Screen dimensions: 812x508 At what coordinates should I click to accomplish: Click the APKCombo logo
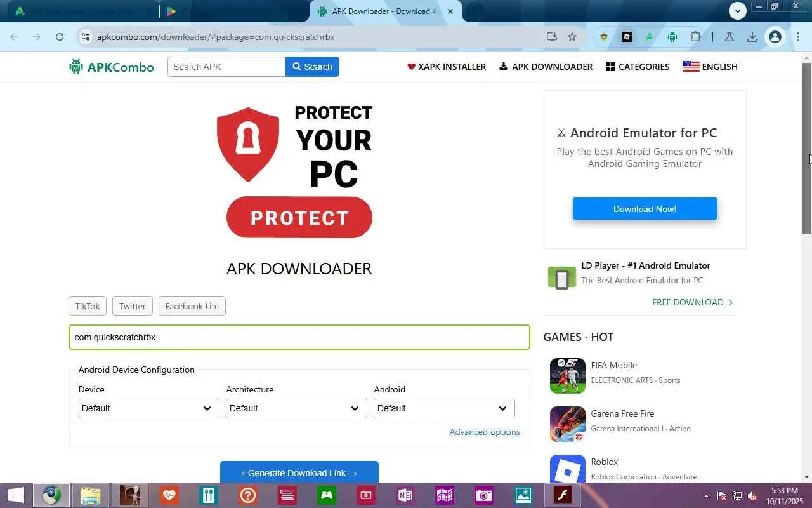pos(112,67)
